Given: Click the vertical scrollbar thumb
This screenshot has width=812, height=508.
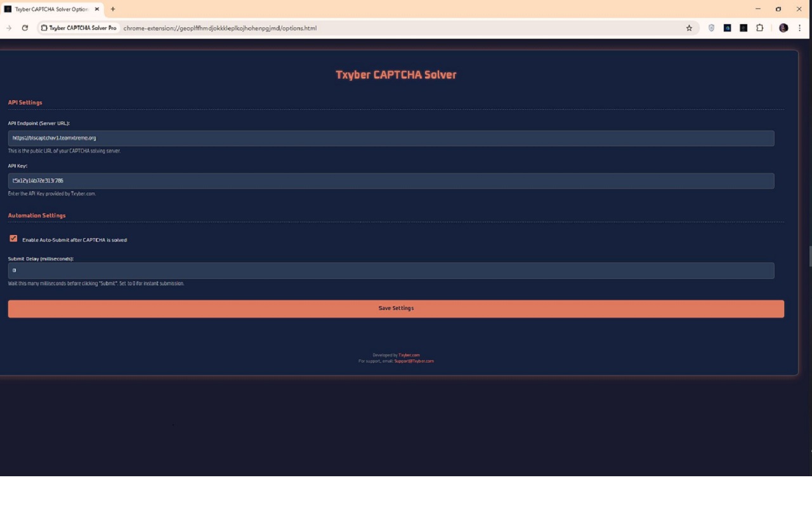Looking at the screenshot, I should tap(810, 257).
